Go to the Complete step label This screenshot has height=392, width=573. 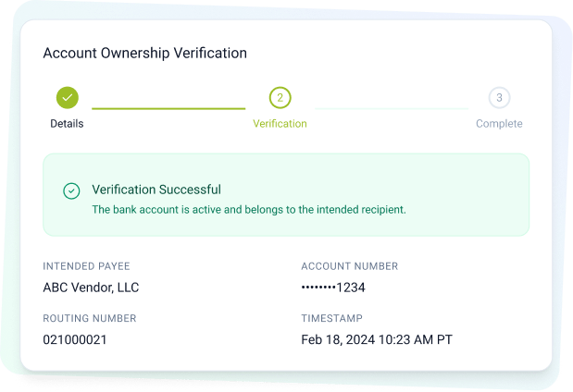click(x=499, y=124)
